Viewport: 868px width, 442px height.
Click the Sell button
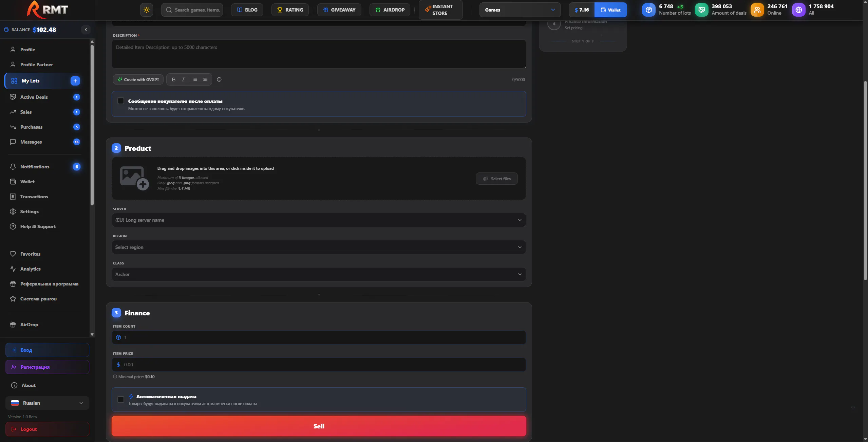click(319, 426)
